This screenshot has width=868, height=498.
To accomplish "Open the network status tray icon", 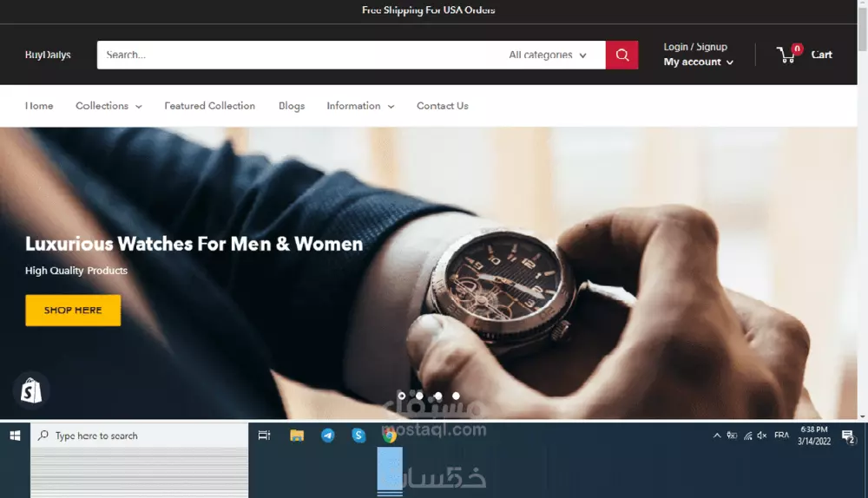I will click(748, 436).
